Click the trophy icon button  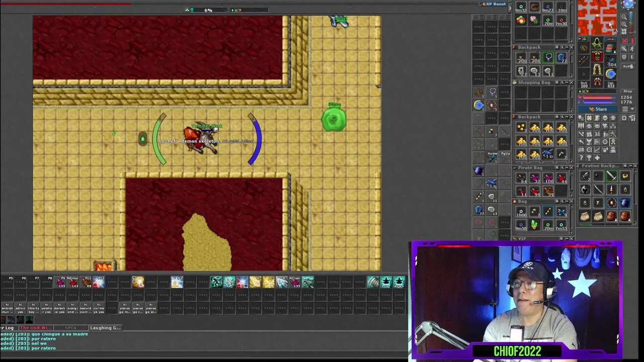click(589, 157)
